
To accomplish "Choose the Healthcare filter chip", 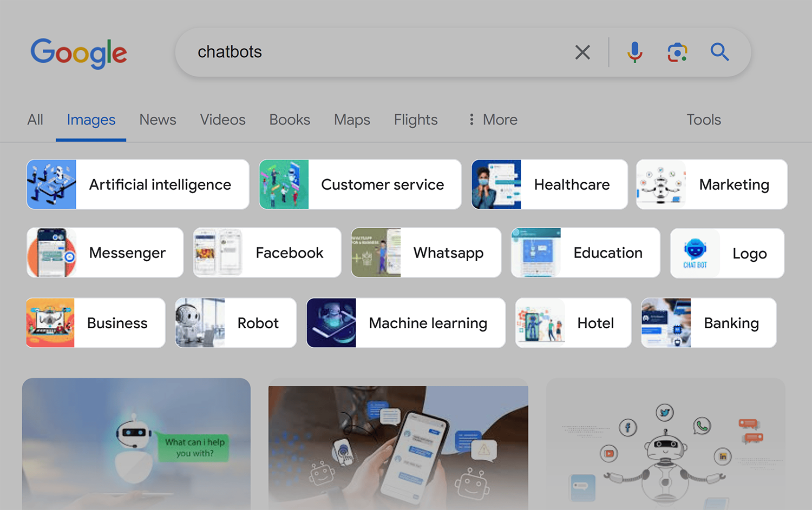I will pos(549,184).
